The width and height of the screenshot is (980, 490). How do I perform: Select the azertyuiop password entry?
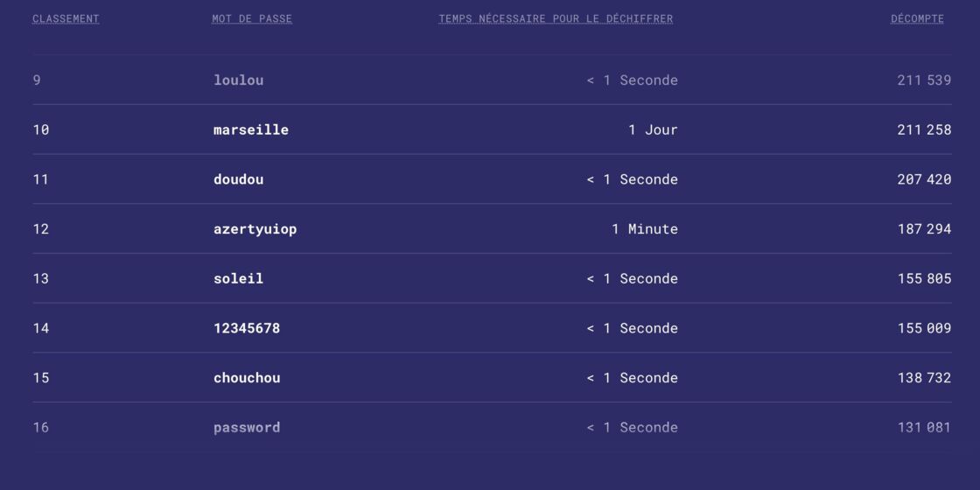pos(255,229)
